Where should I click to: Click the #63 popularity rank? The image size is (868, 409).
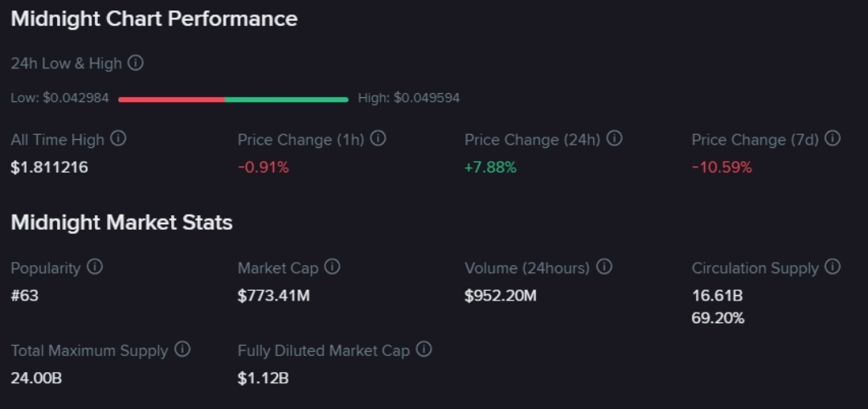pos(24,296)
